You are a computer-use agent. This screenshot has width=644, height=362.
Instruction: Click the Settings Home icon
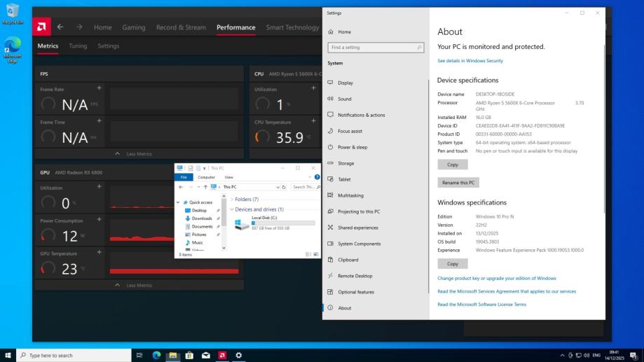tap(331, 32)
